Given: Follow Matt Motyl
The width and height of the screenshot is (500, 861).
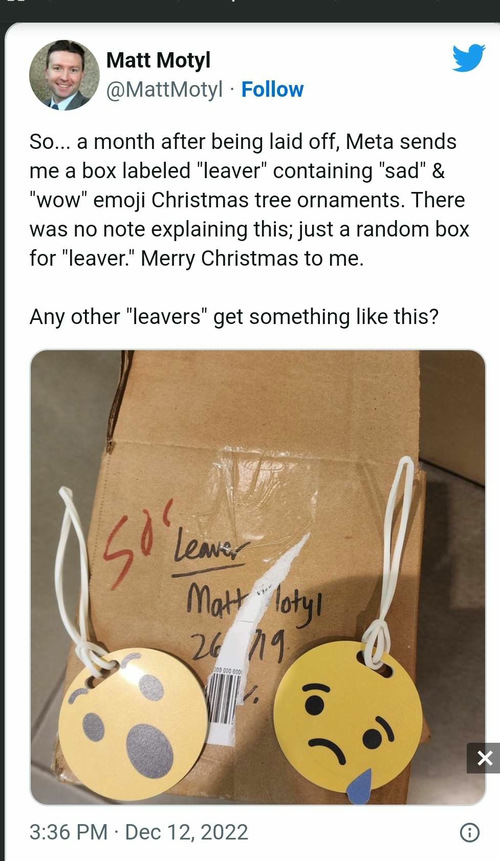Looking at the screenshot, I should [x=272, y=89].
